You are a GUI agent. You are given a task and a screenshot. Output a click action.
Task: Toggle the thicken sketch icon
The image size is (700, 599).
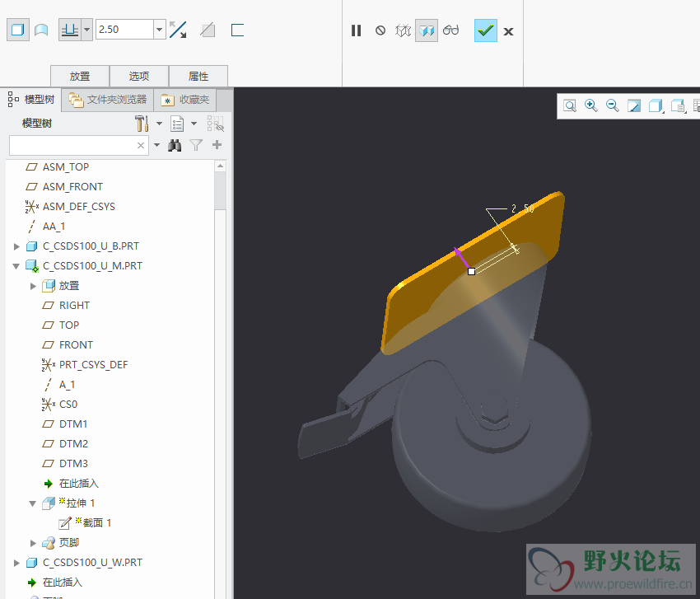point(237,30)
